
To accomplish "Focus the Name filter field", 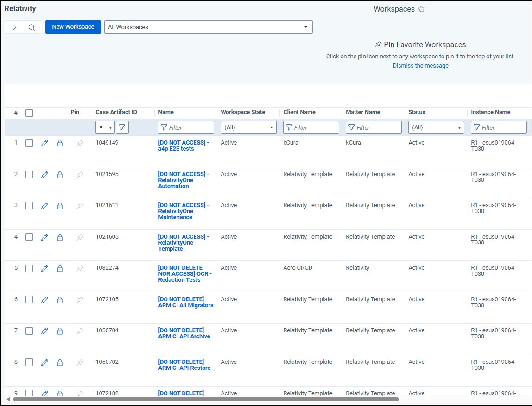I will [x=186, y=127].
